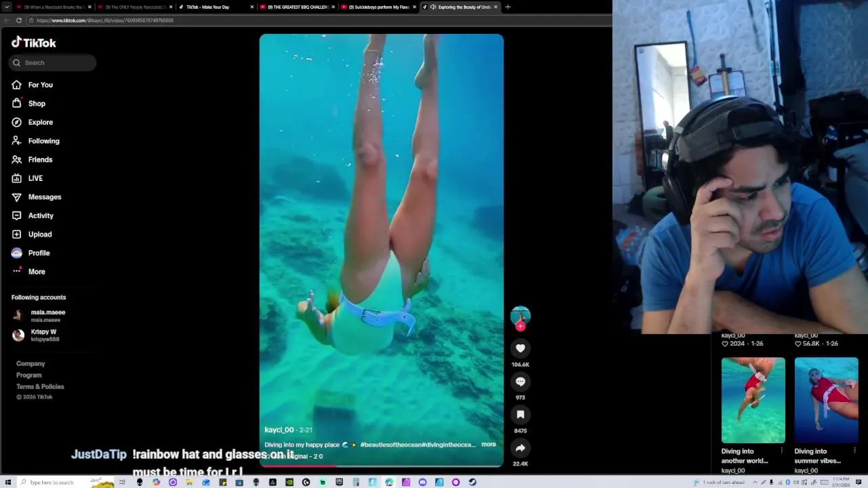Switch to 'The ONLY People Narcissists' tab
868x488 pixels.
pyautogui.click(x=134, y=7)
